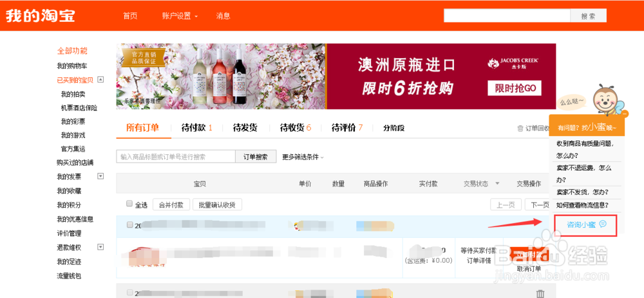This screenshot has height=298, width=644.
Task: Open the 首页 menu item
Action: click(130, 16)
